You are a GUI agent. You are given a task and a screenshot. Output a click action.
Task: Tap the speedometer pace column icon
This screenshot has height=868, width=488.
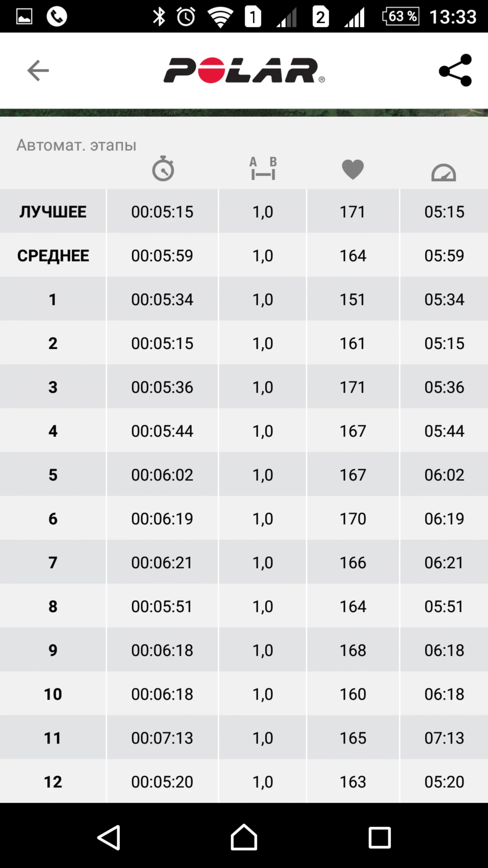pos(443,172)
